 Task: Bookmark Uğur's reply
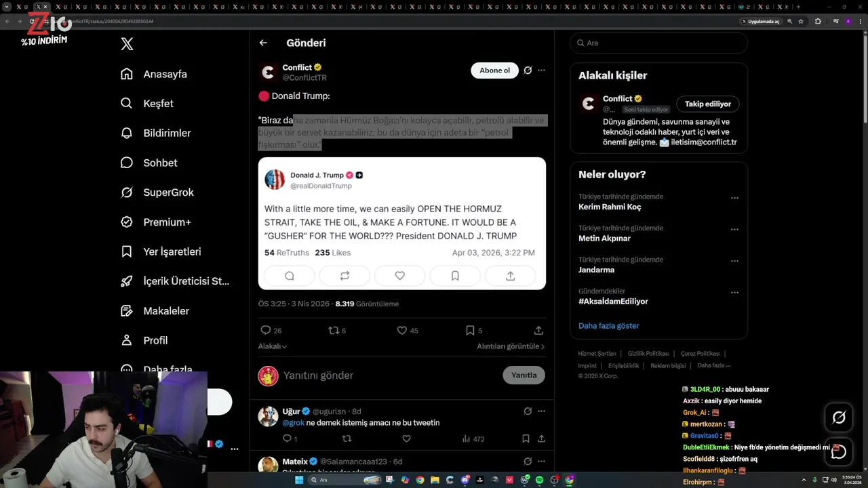[x=526, y=439]
